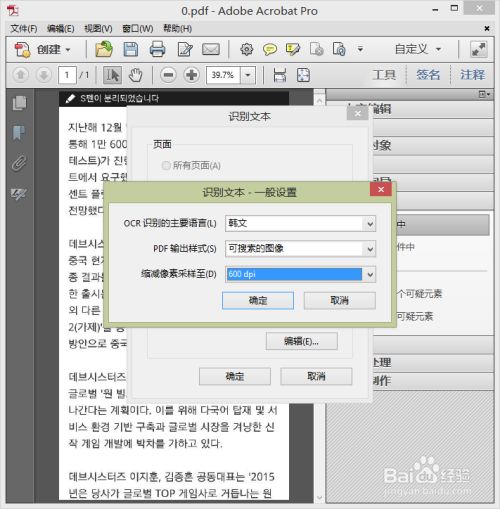Open PDF output style 可搜索的图像 dropdown
Viewport: 500px width, 509px height.
click(370, 249)
